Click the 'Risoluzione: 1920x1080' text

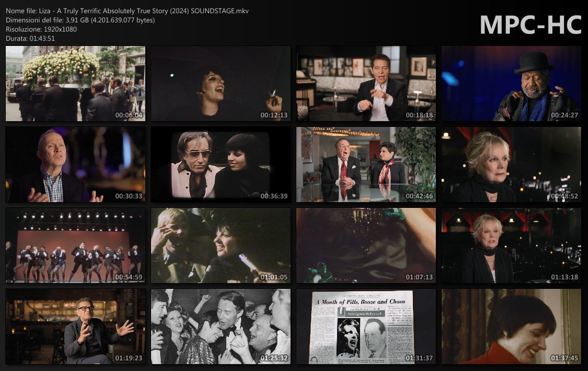pos(41,29)
